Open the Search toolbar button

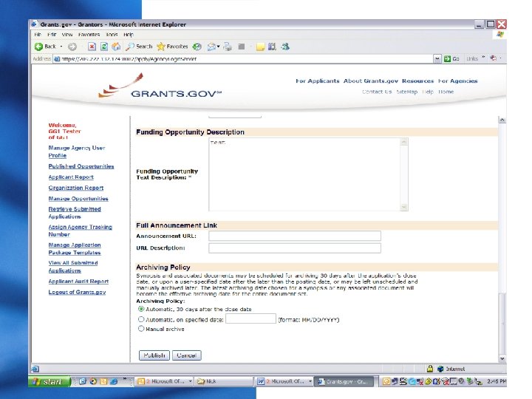[139, 47]
